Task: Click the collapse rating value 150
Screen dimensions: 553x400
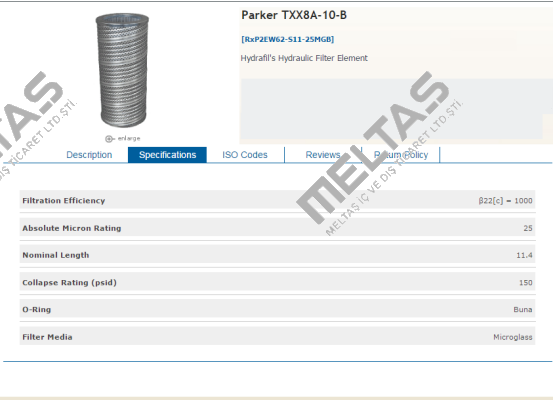Action: [x=525, y=283]
